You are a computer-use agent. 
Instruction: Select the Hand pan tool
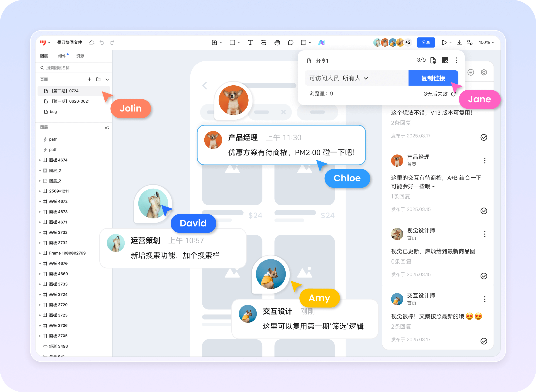tap(277, 42)
